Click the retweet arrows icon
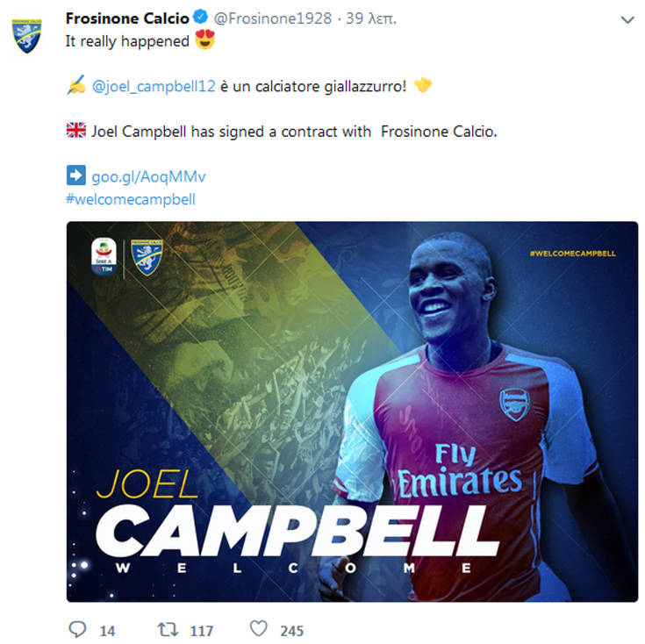Screen dimensions: 645x644 tap(168, 629)
